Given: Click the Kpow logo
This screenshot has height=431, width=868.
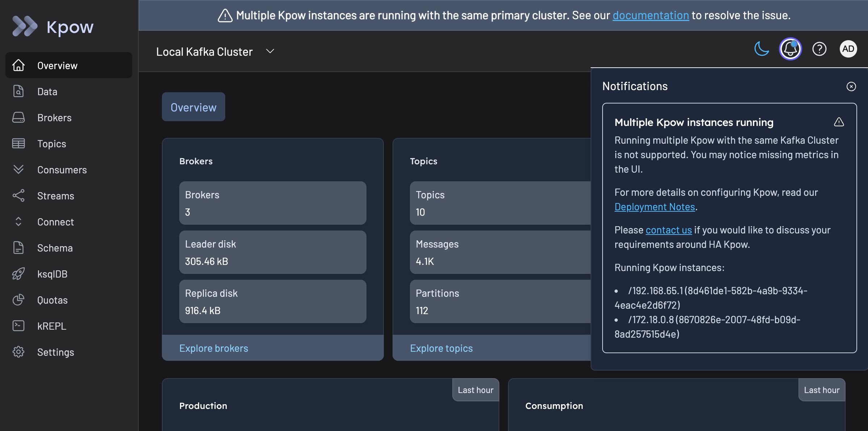Looking at the screenshot, I should click(x=53, y=26).
